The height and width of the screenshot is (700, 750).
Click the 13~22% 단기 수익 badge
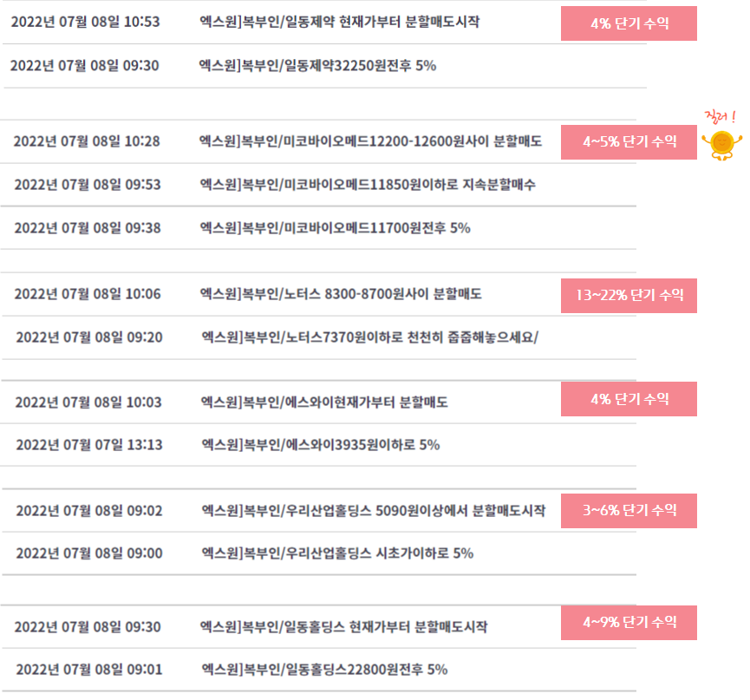pyautogui.click(x=629, y=296)
